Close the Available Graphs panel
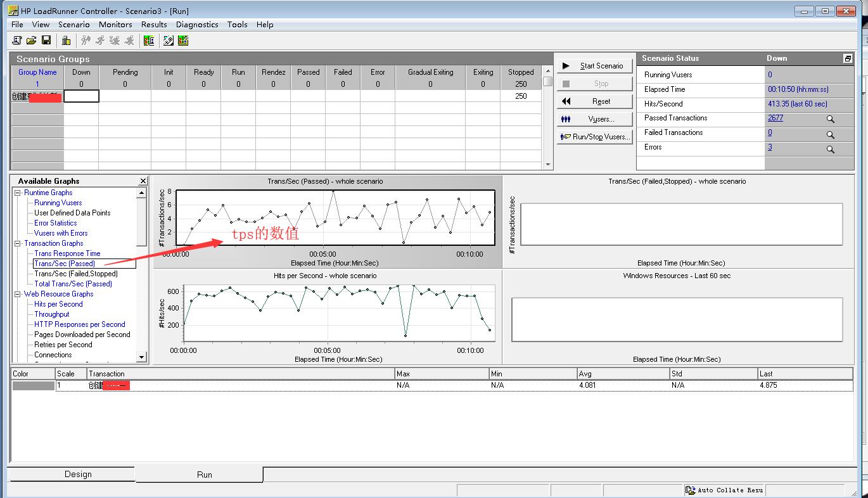 click(x=143, y=181)
